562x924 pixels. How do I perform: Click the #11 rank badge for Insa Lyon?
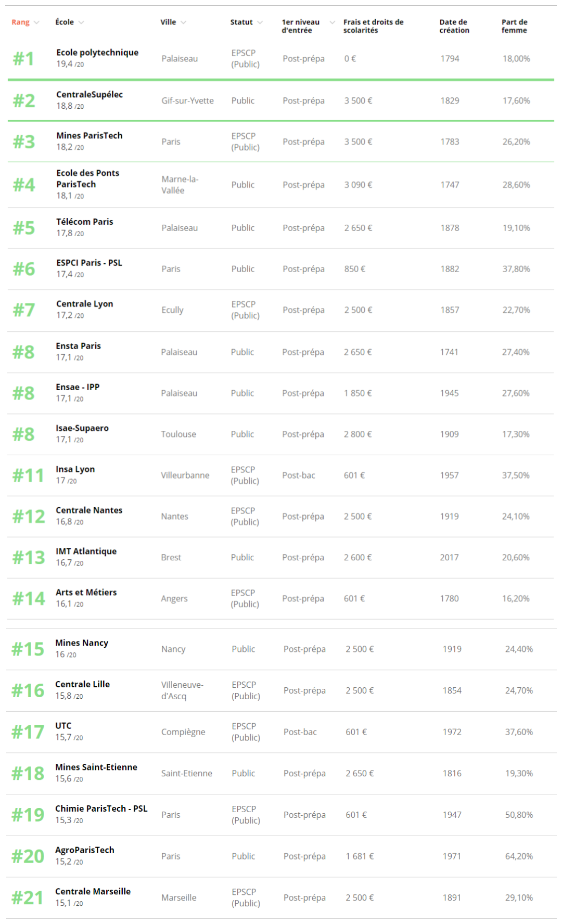coord(28,476)
